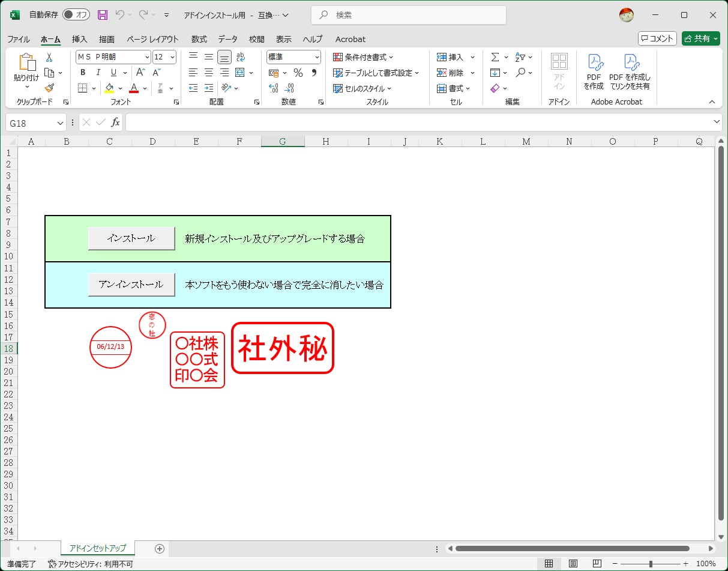This screenshot has width=728, height=571.
Task: Click the comma style icon
Action: (x=314, y=72)
